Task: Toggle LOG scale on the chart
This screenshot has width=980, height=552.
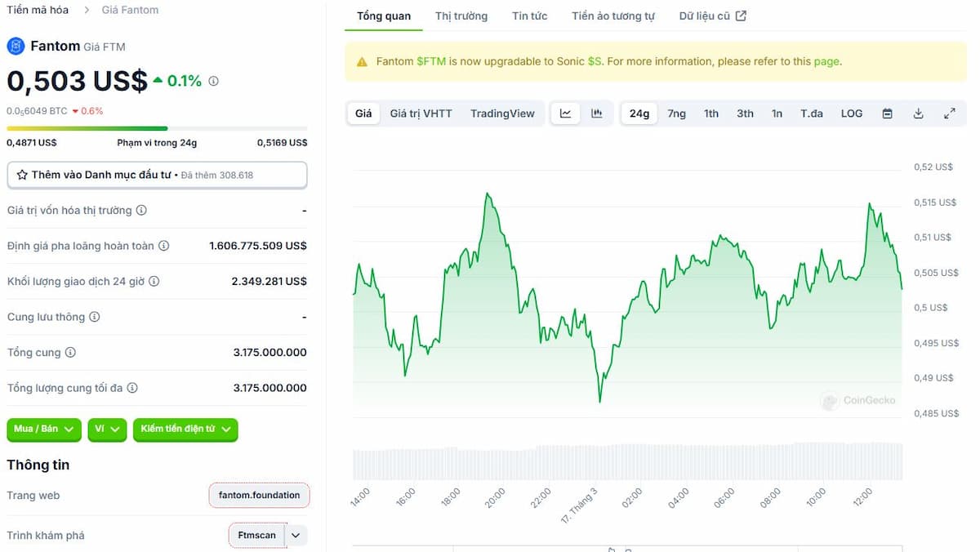Action: point(852,114)
